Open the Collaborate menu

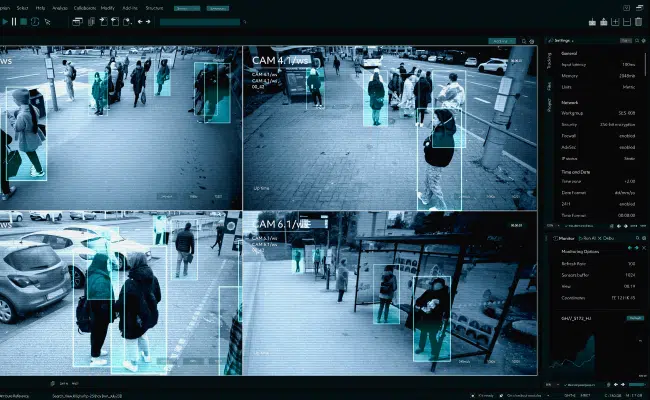85,8
